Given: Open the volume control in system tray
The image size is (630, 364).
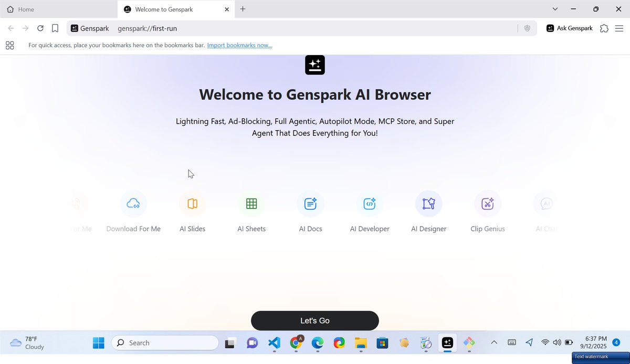Looking at the screenshot, I should pos(556,342).
